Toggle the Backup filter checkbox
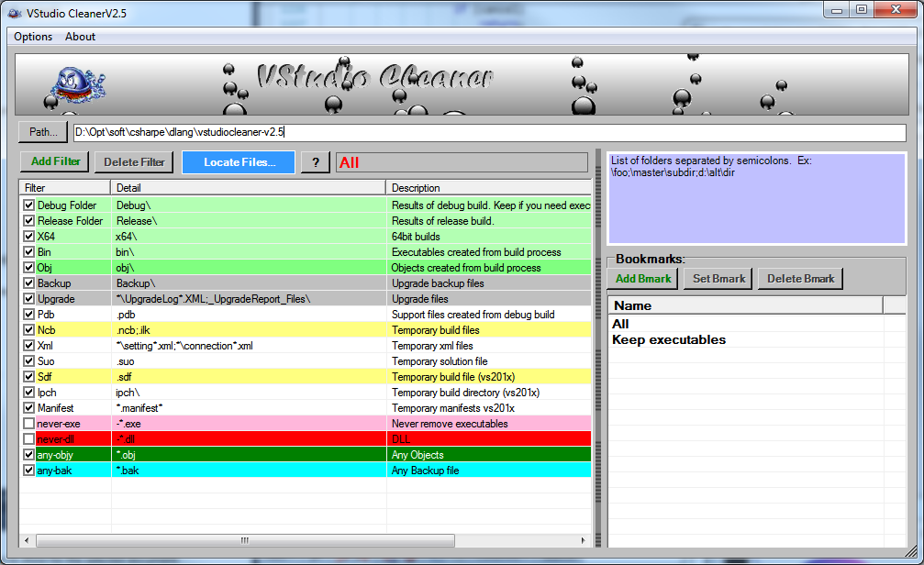Viewport: 924px width, 565px height. 28,283
